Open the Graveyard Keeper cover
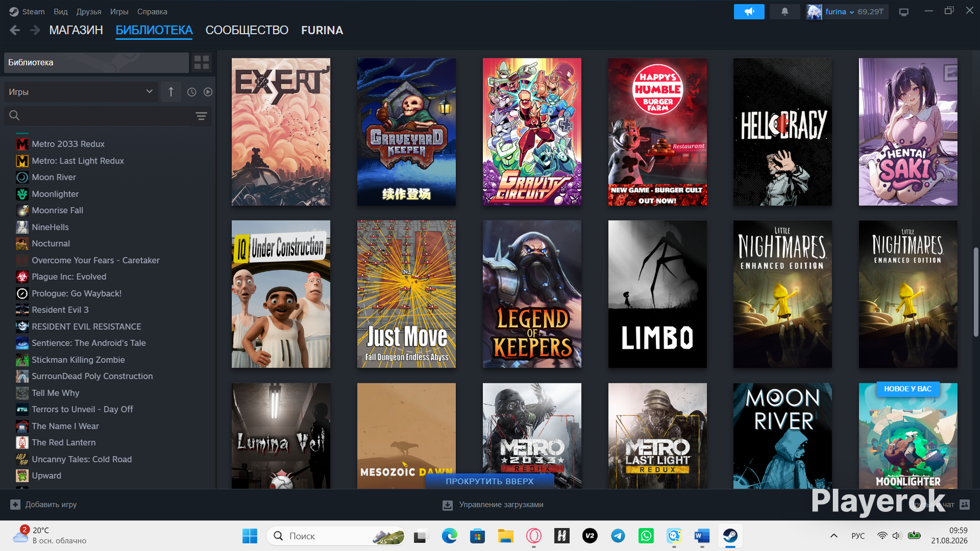This screenshot has width=980, height=551. (407, 132)
